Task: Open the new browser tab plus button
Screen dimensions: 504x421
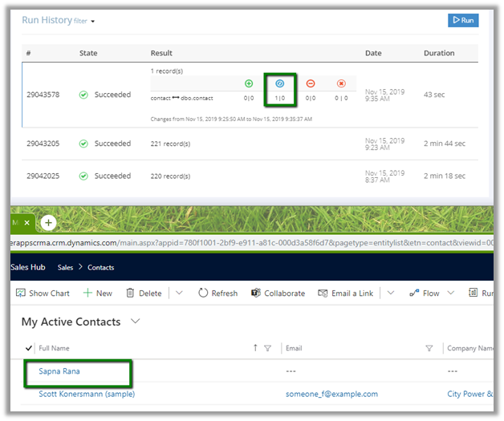Action: [48, 222]
